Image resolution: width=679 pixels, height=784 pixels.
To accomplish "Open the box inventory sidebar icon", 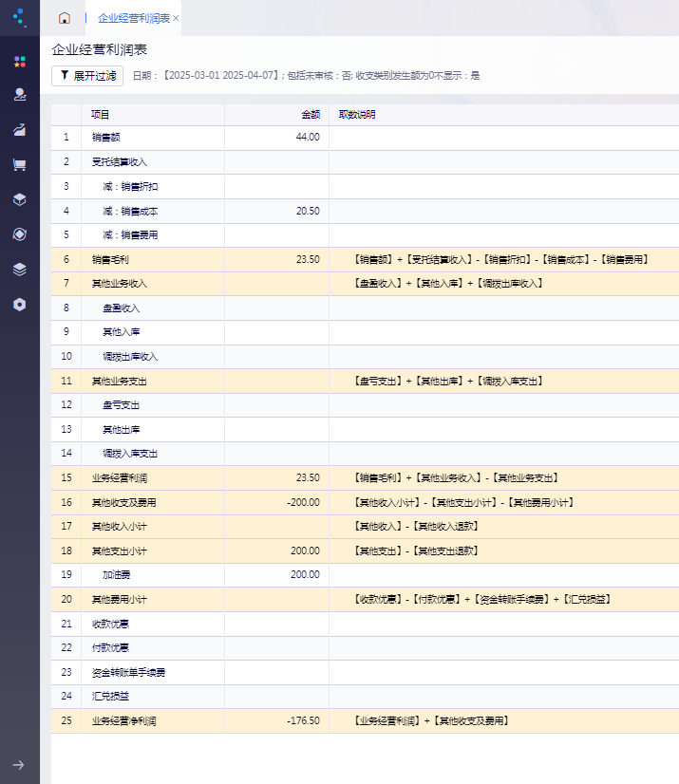I will click(20, 199).
